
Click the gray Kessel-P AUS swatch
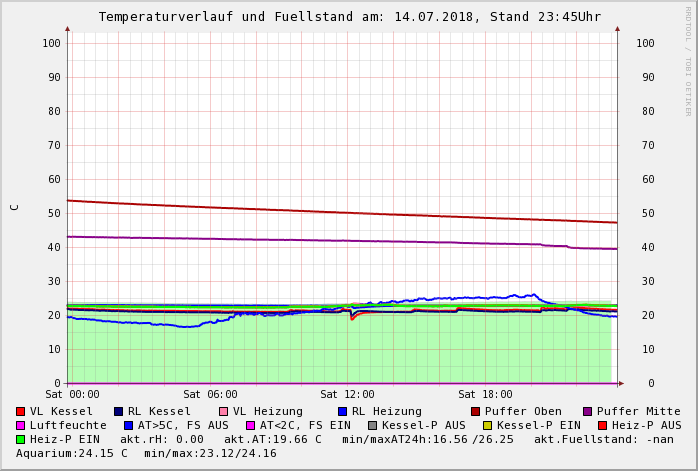[373, 426]
